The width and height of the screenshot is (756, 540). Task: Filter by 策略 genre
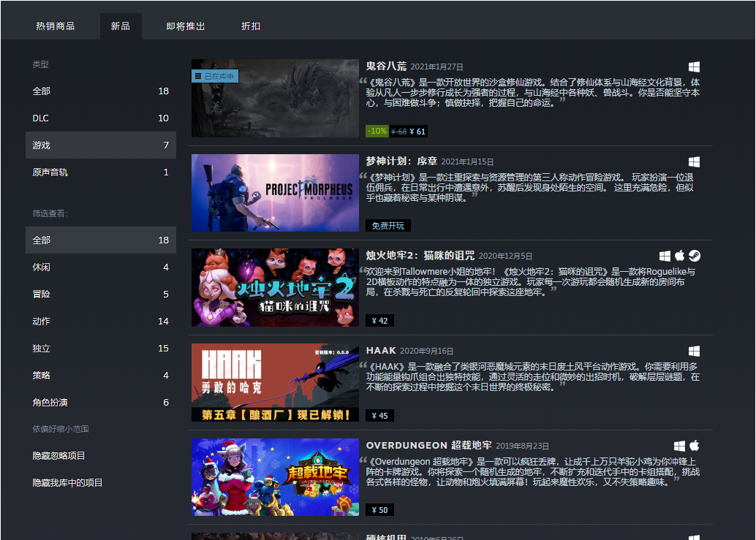101,376
